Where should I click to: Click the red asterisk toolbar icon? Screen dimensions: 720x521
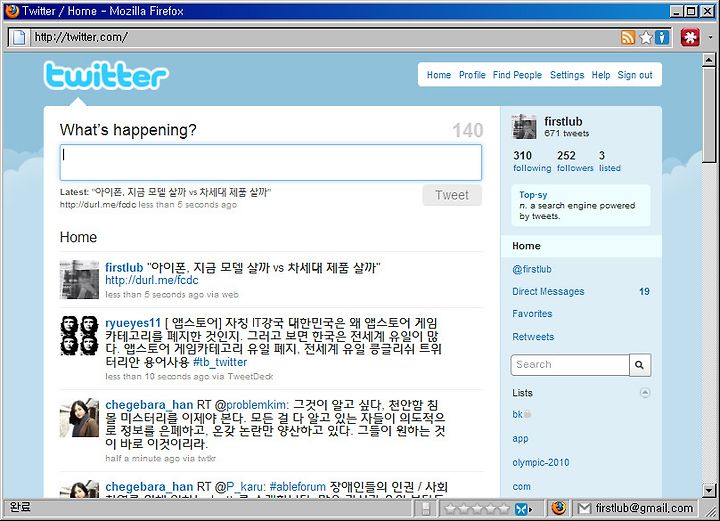(690, 37)
